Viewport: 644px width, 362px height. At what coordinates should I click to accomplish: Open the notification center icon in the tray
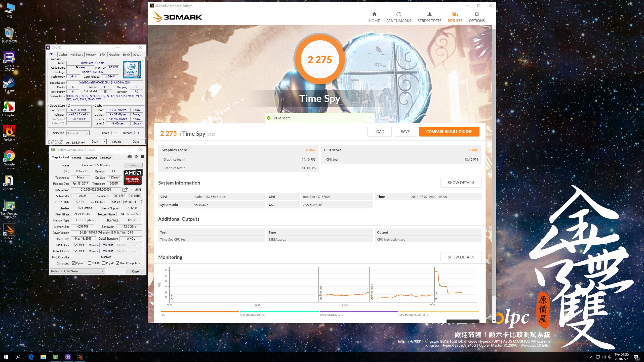(636, 357)
